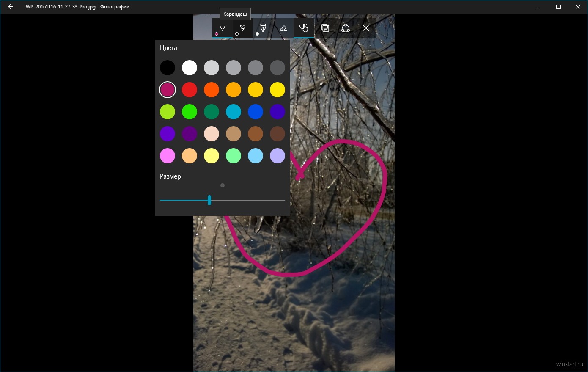
Task: Select the bright blue swatch
Action: tap(256, 112)
